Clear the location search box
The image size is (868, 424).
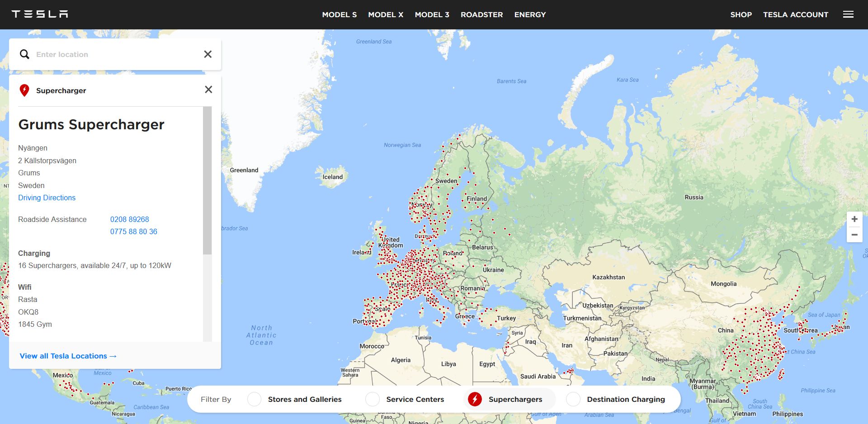click(208, 54)
